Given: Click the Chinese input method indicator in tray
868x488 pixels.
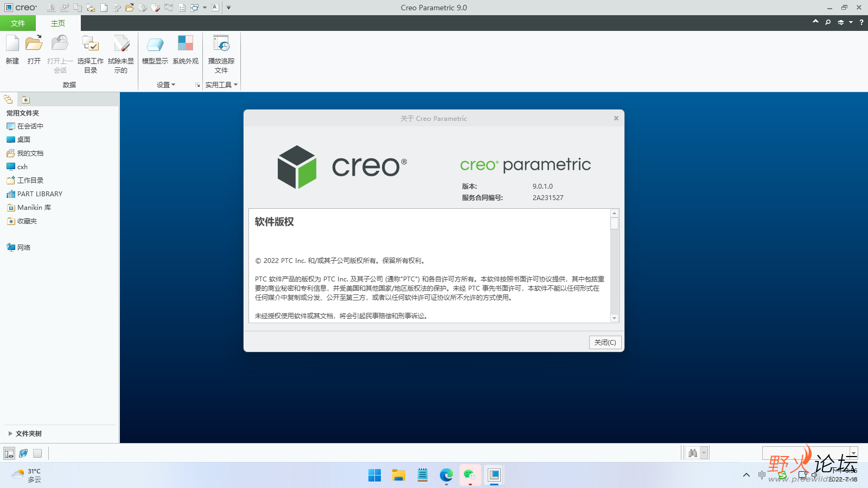Looking at the screenshot, I should (x=762, y=475).
